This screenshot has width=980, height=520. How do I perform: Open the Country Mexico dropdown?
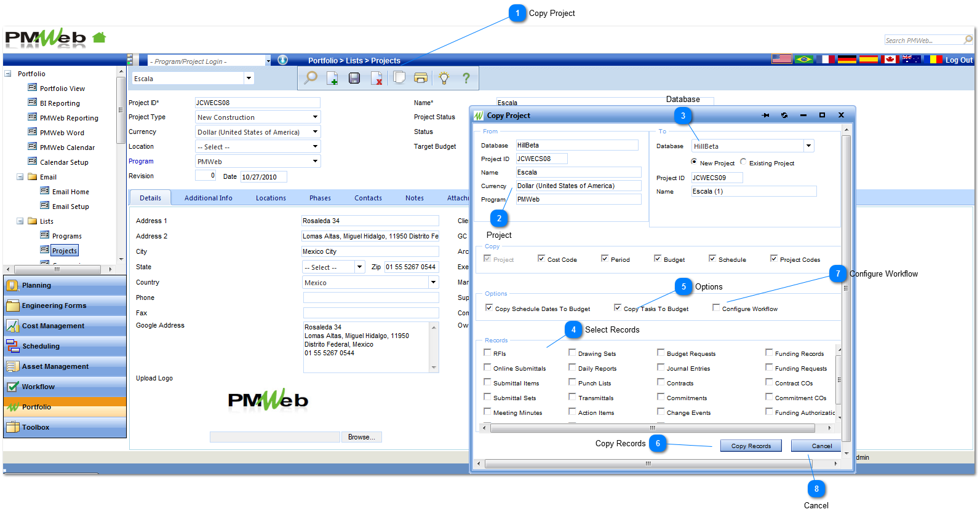434,282
